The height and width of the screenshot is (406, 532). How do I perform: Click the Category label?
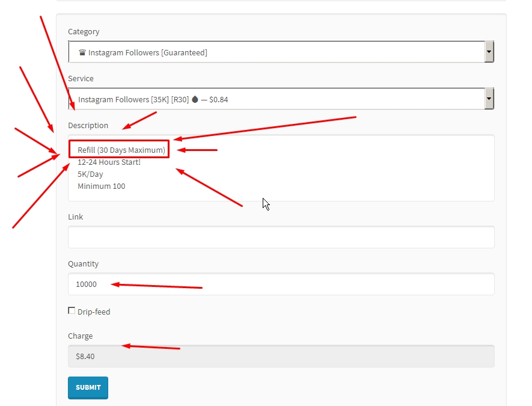click(x=84, y=31)
